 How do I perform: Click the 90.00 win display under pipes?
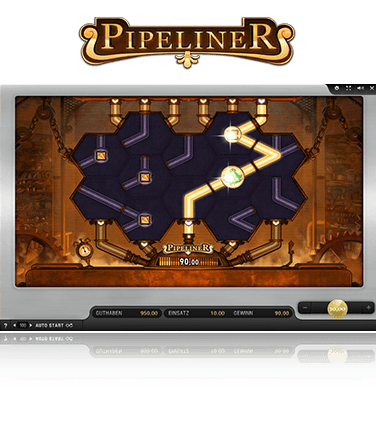(189, 262)
